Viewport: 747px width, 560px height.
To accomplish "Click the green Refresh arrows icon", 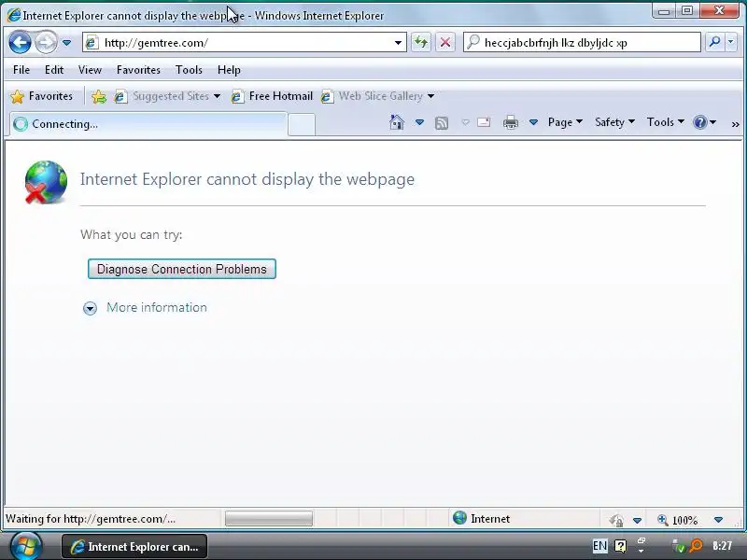I will click(421, 42).
